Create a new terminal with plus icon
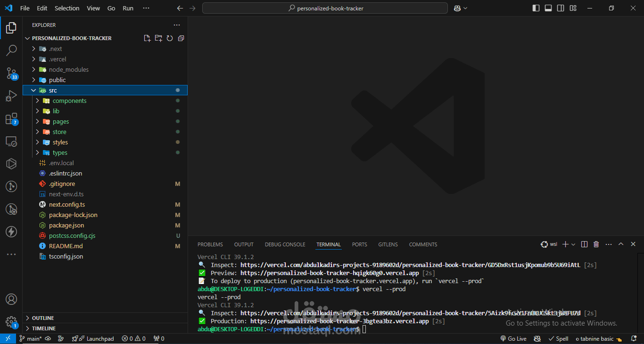This screenshot has height=344, width=644. (x=566, y=244)
